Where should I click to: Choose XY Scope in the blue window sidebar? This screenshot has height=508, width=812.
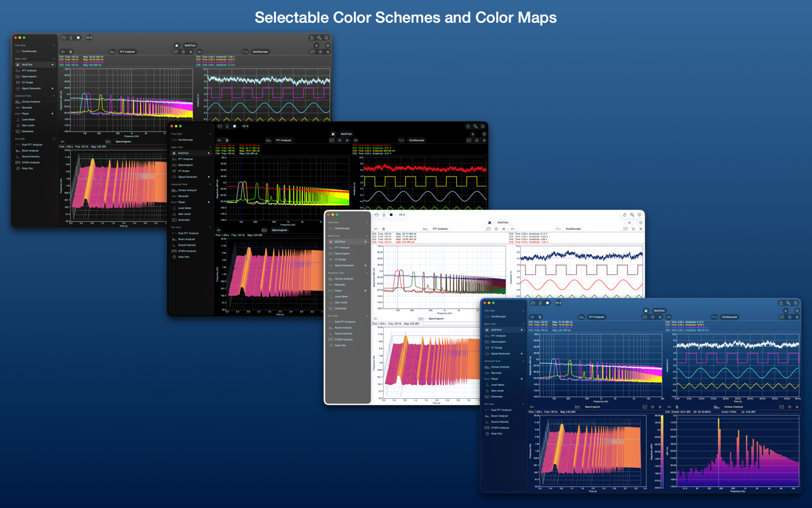tap(495, 347)
